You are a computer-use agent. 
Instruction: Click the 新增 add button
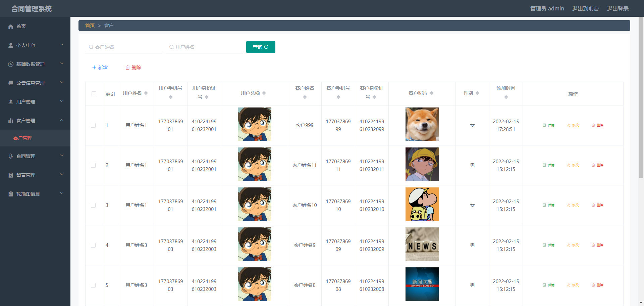pyautogui.click(x=100, y=68)
